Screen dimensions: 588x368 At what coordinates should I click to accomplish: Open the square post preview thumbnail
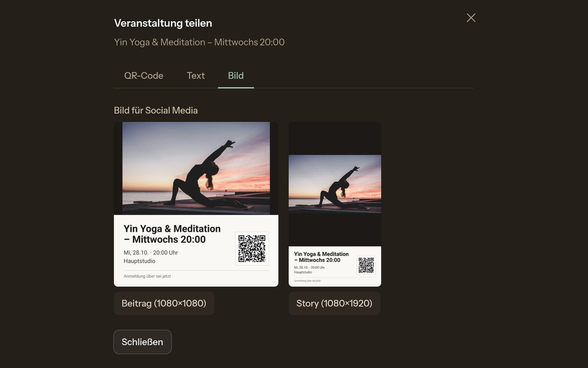click(196, 204)
